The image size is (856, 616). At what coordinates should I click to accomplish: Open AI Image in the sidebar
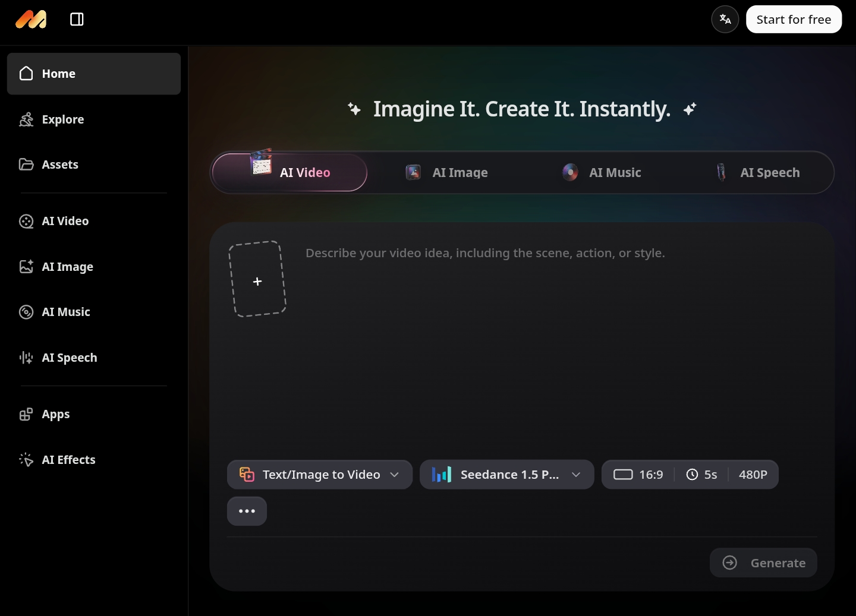[94, 267]
